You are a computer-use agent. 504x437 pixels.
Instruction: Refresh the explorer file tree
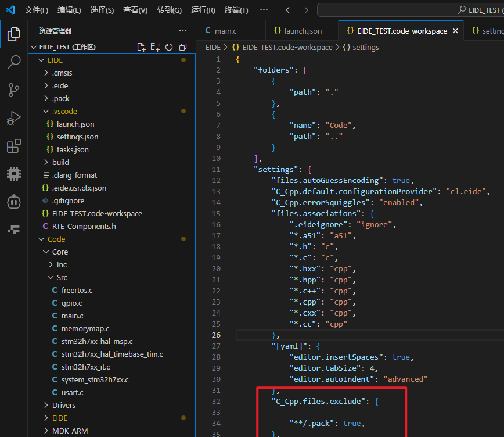click(x=169, y=47)
